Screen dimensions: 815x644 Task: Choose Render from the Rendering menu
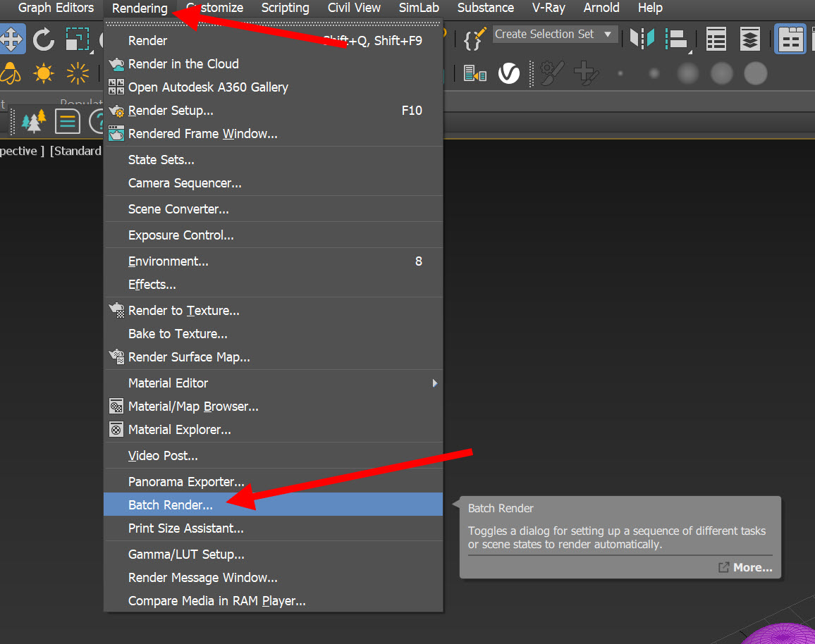274,40
